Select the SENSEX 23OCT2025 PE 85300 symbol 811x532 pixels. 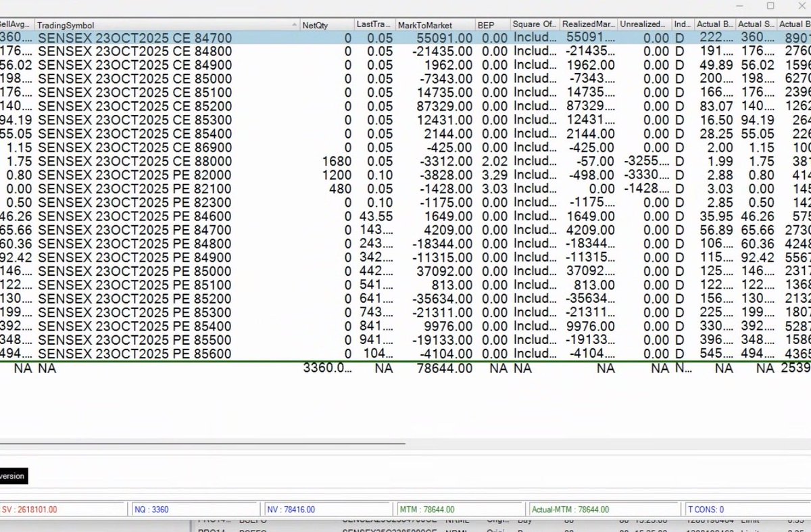pyautogui.click(x=134, y=312)
